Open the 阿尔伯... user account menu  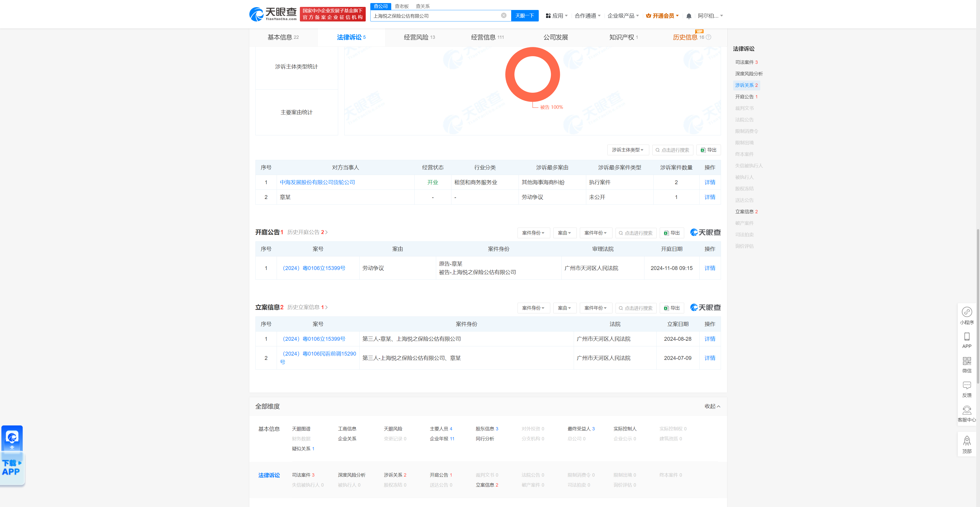coord(710,16)
